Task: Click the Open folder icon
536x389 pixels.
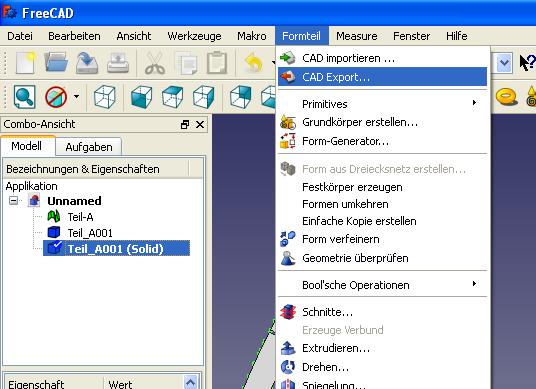Action: click(56, 63)
